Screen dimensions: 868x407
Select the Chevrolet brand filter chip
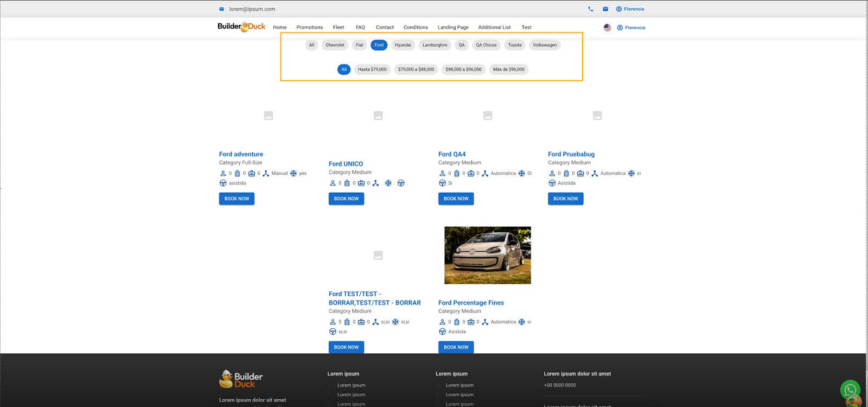(335, 45)
